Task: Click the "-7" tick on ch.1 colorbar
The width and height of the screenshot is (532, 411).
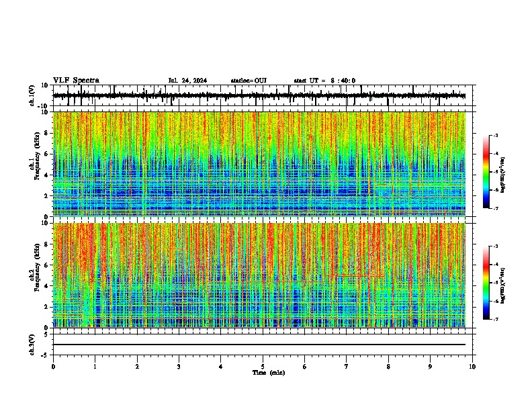Action: (496, 209)
